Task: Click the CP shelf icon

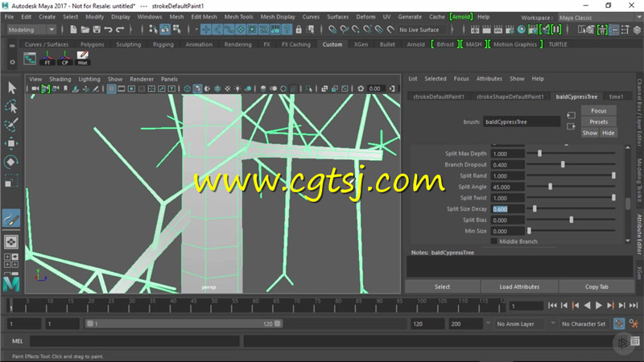Action: [x=65, y=58]
